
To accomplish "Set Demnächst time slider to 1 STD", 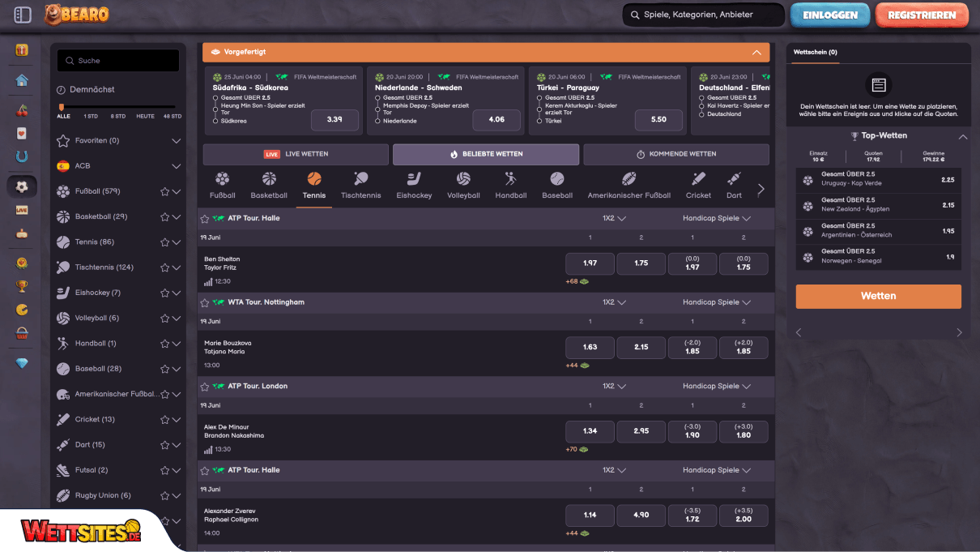I will click(x=91, y=116).
